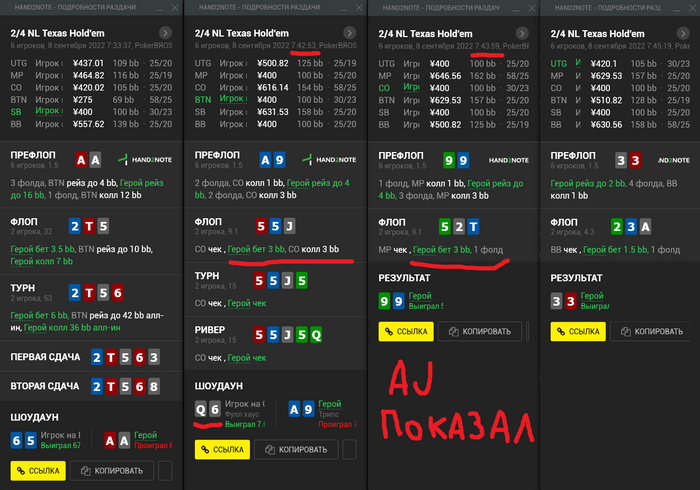Click the Q6 showdown cards in A9 window
The height and width of the screenshot is (490, 700).
coord(208,409)
